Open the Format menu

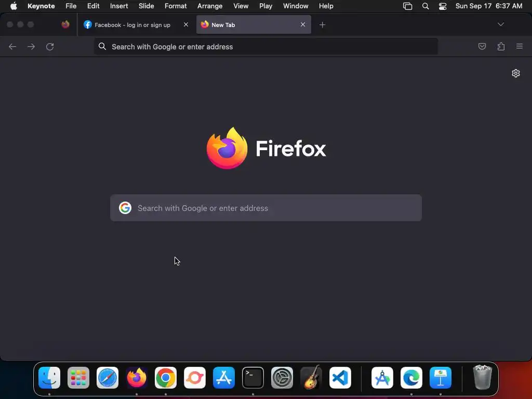coord(176,6)
